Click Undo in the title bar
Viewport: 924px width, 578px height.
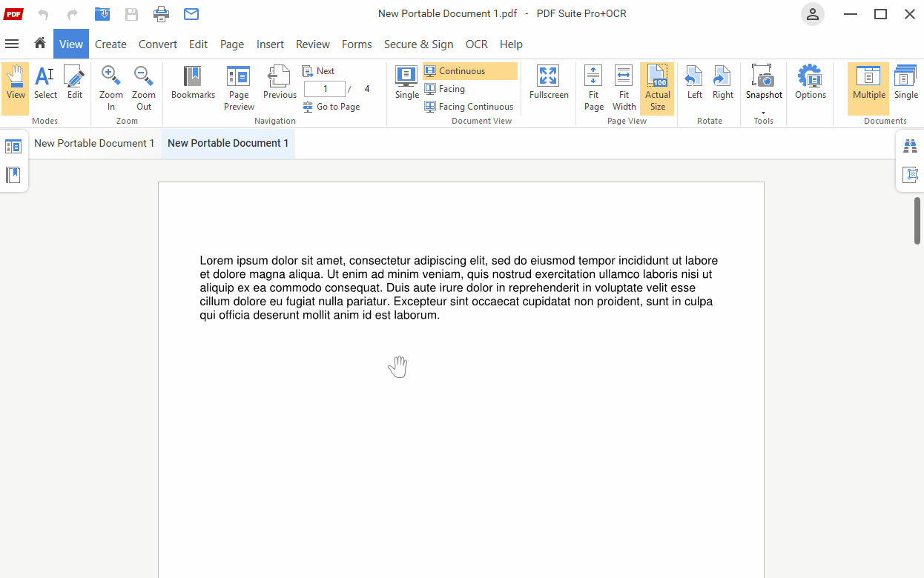(43, 14)
